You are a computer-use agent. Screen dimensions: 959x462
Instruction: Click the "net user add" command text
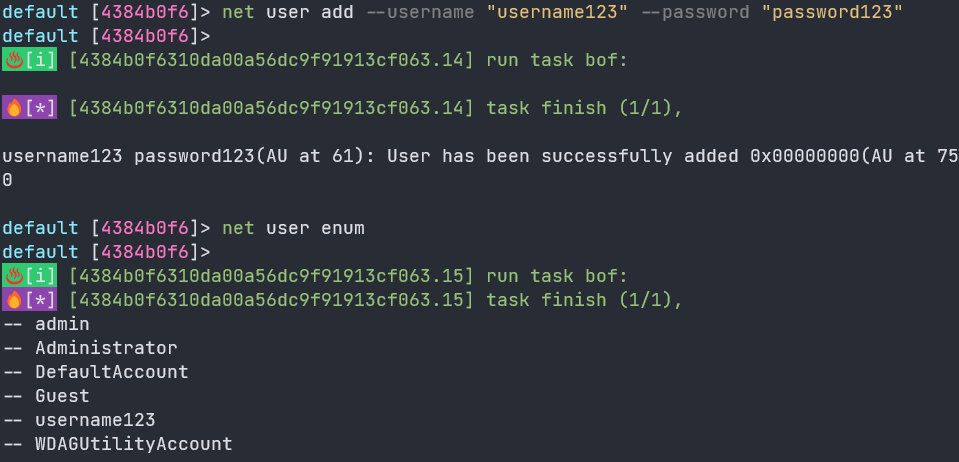pos(288,12)
